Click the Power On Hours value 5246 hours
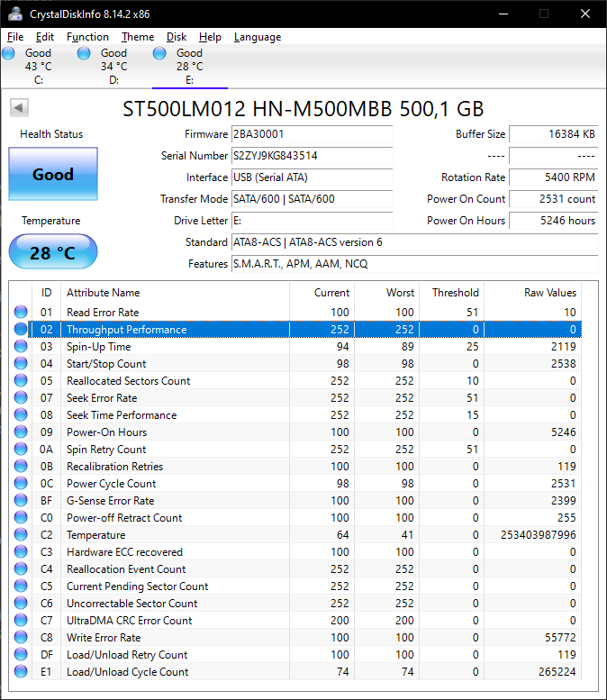 point(554,221)
